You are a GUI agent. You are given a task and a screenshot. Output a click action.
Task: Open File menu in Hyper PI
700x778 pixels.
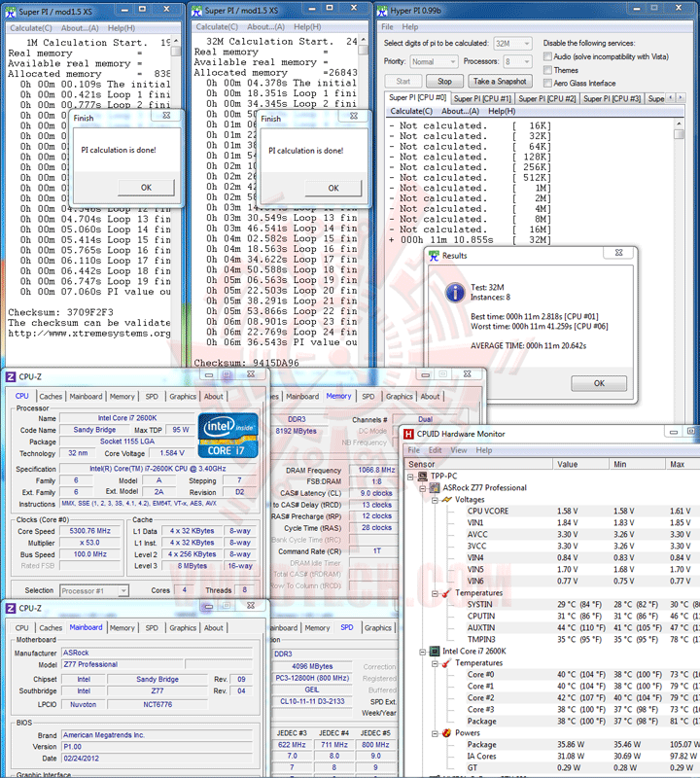coord(388,27)
